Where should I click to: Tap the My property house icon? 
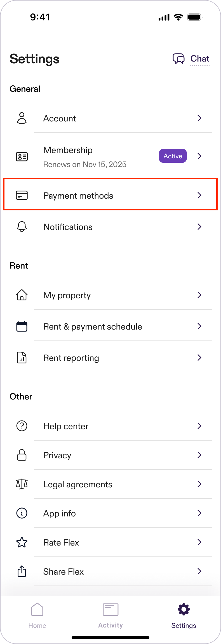(x=22, y=295)
